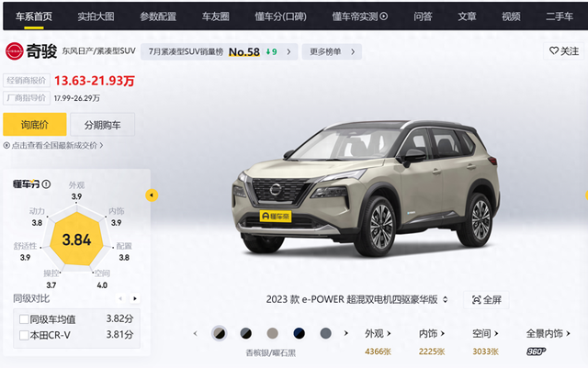588x368 pixels.
Task: Open the 懂车分(口碑) tab
Action: 280,17
